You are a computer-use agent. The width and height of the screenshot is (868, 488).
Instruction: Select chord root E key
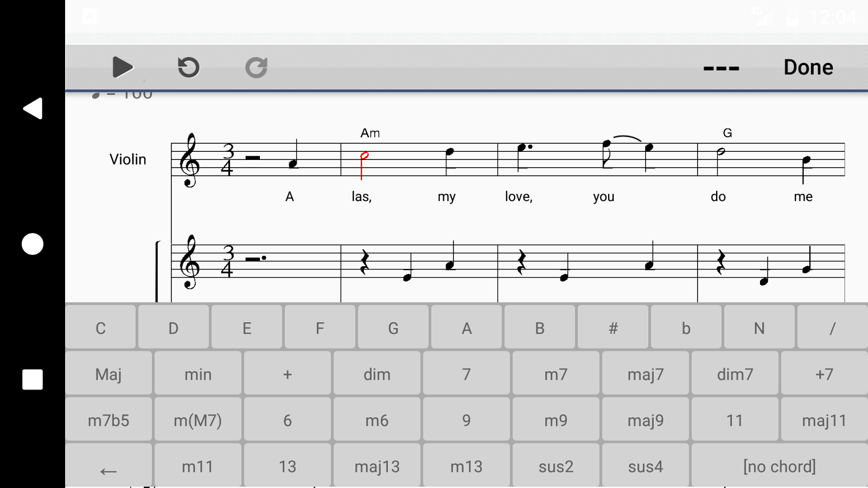click(x=247, y=327)
